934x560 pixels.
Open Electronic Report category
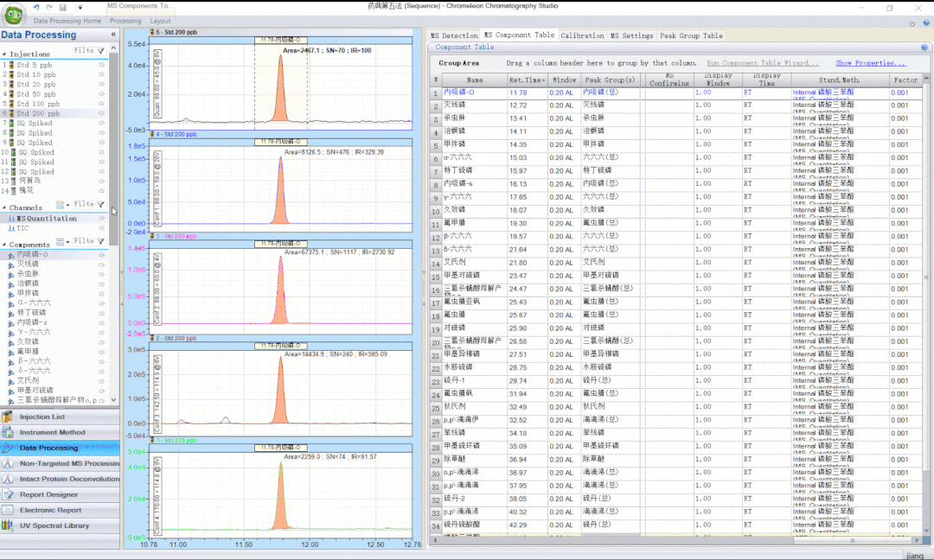[x=49, y=510]
